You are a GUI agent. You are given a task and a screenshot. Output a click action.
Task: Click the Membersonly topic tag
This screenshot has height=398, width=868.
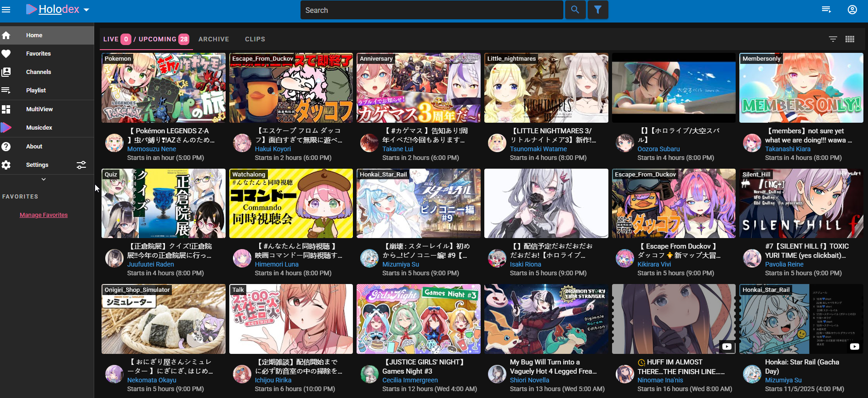click(x=761, y=58)
